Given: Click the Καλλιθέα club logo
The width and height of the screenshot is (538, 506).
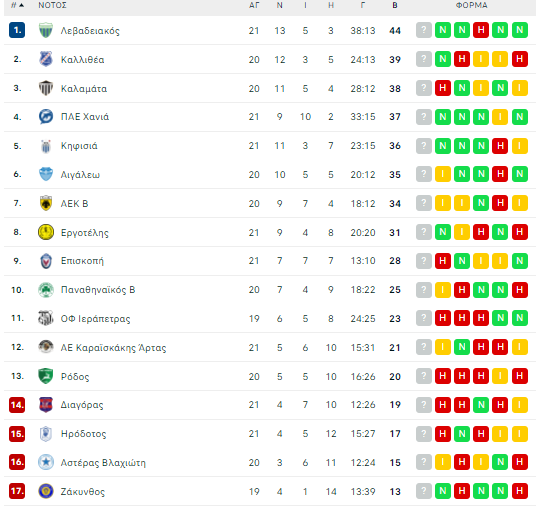Looking at the screenshot, I should click(x=46, y=59).
